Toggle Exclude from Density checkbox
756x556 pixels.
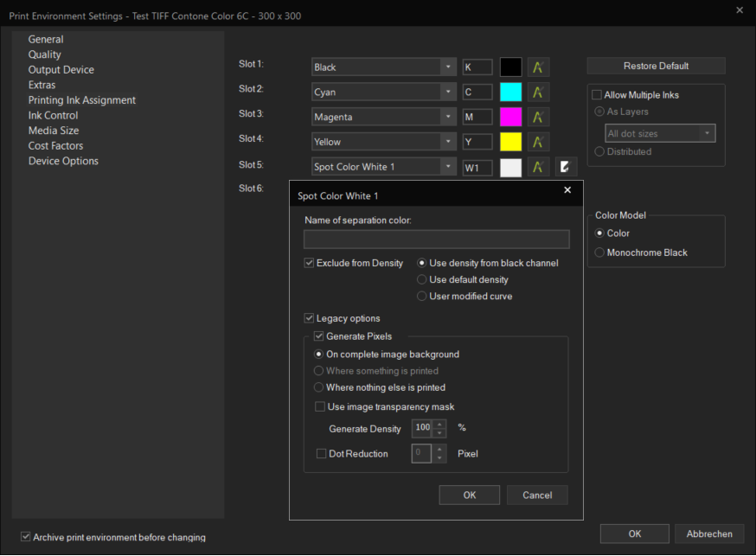309,263
